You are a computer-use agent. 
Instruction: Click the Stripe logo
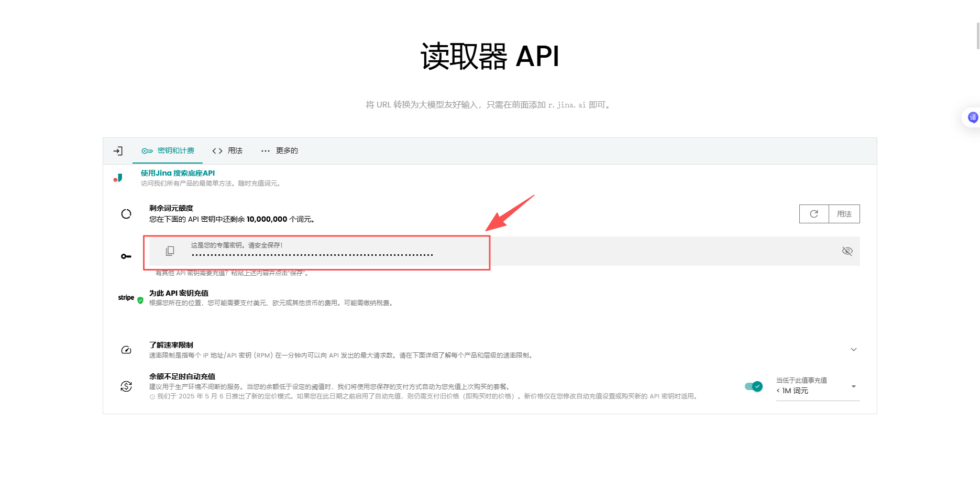[x=126, y=297]
